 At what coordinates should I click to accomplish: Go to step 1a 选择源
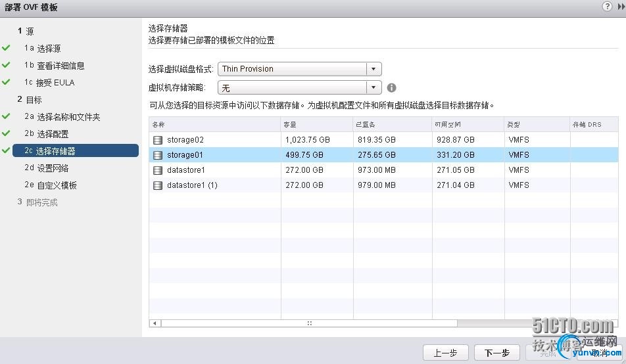(x=42, y=49)
